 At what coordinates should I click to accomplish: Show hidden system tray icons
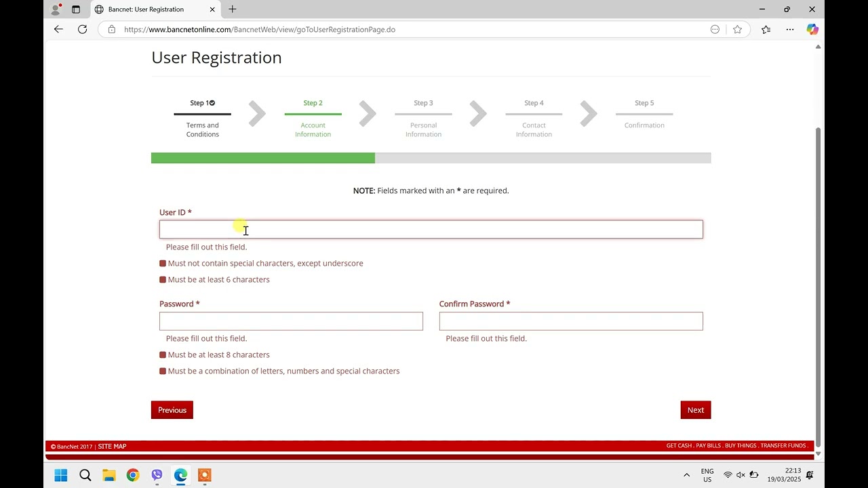point(686,475)
